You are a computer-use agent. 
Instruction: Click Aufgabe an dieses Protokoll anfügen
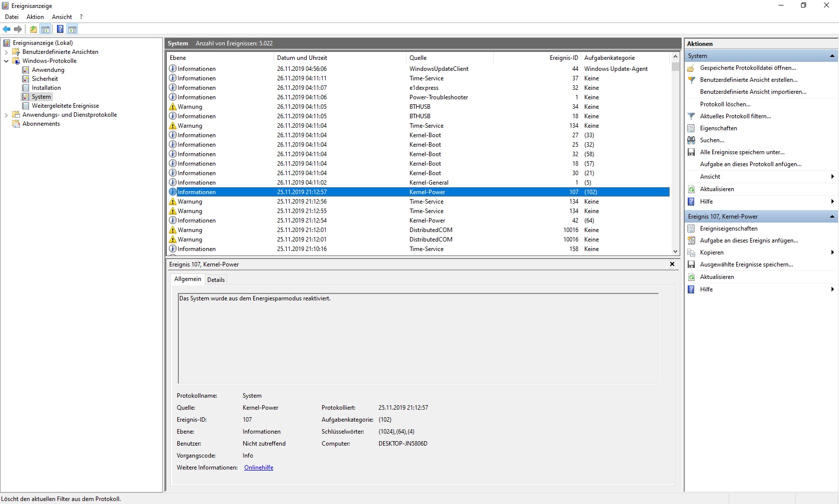point(751,164)
